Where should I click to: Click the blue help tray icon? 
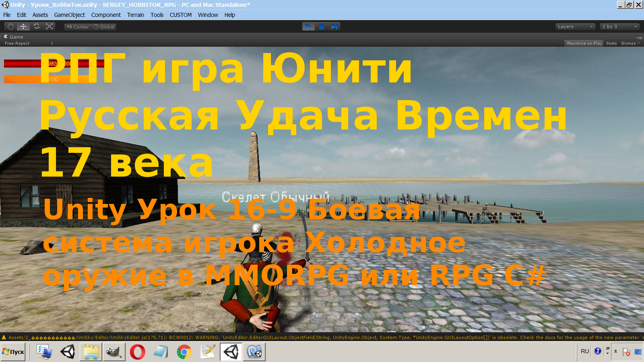[598, 351]
